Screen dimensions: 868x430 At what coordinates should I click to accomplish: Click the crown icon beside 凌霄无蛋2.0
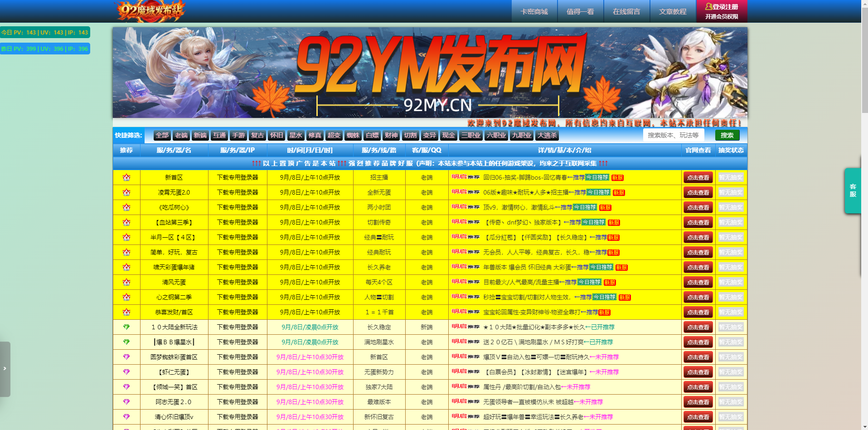coord(126,192)
